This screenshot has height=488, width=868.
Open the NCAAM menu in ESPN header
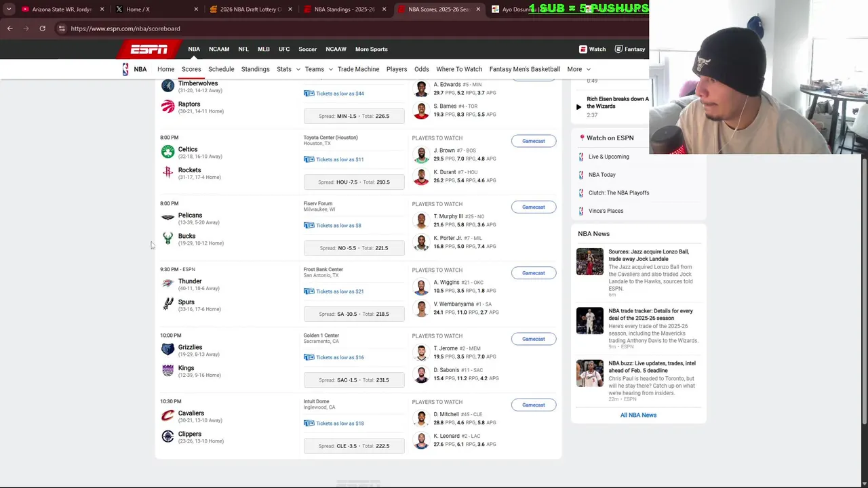(219, 49)
